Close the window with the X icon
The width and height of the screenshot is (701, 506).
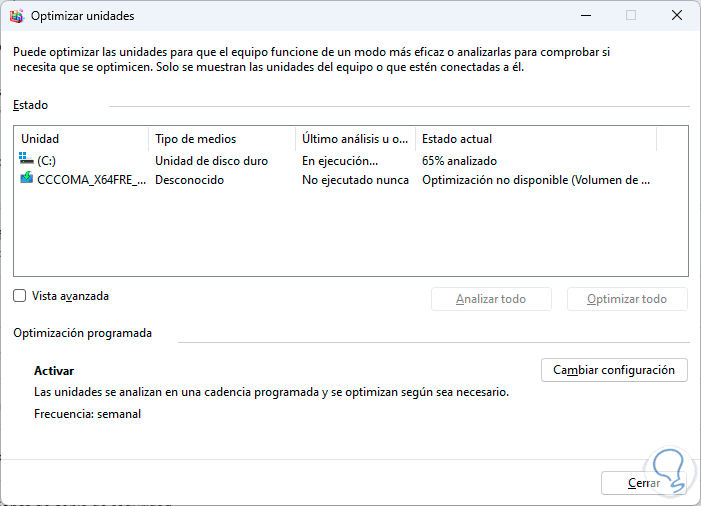pos(677,16)
